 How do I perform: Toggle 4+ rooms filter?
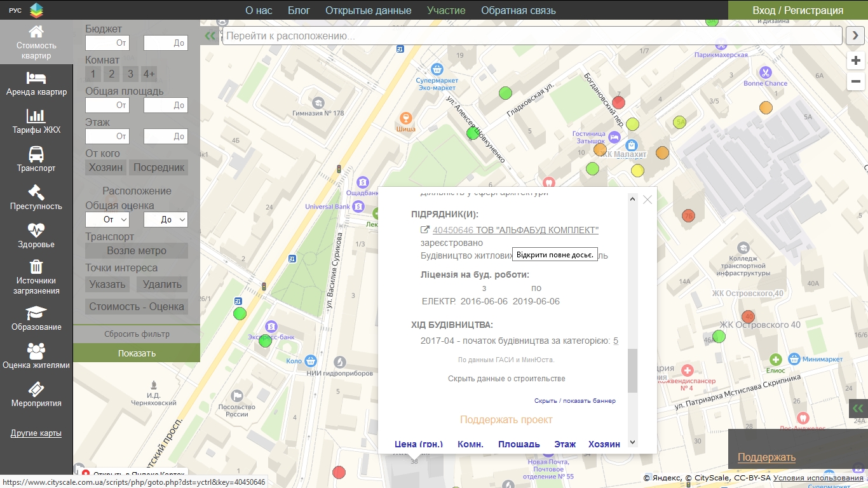(149, 74)
